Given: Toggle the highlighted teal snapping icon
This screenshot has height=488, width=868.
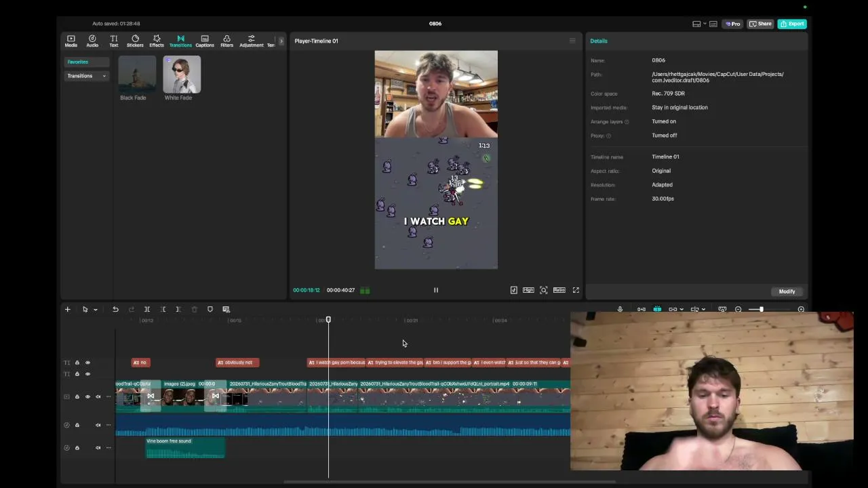Looking at the screenshot, I should coord(657,309).
